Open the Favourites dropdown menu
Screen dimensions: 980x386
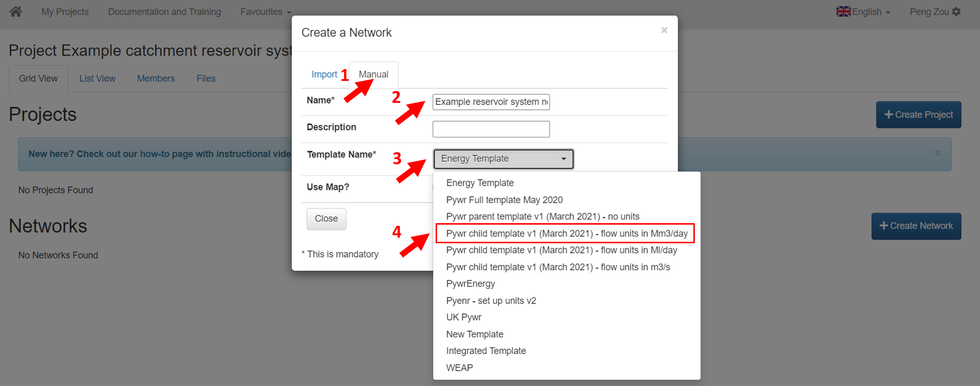tap(265, 12)
